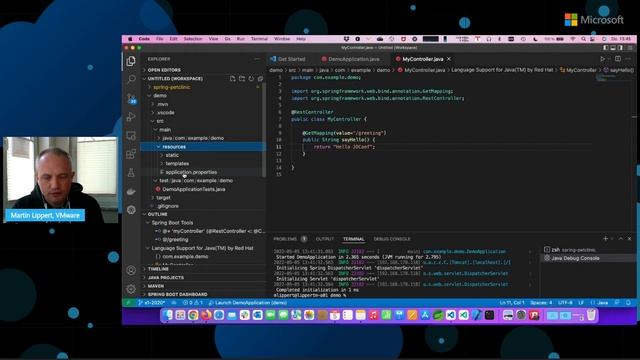Image resolution: width=640 pixels, height=360 pixels.
Task: Select @/greeting entry in outline
Action: tap(175, 240)
